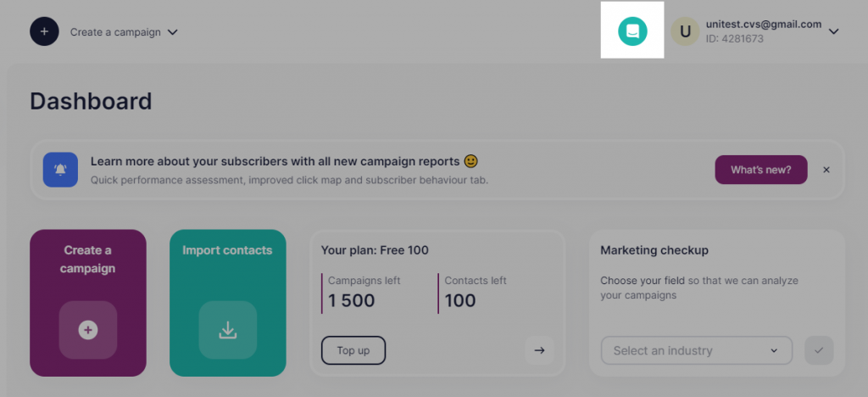868x397 pixels.
Task: Click the unitest.cvs@gmail.com account label
Action: (764, 25)
